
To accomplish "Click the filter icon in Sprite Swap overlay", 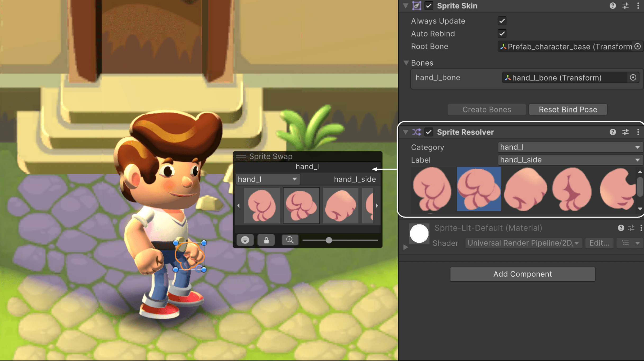I will (x=245, y=240).
